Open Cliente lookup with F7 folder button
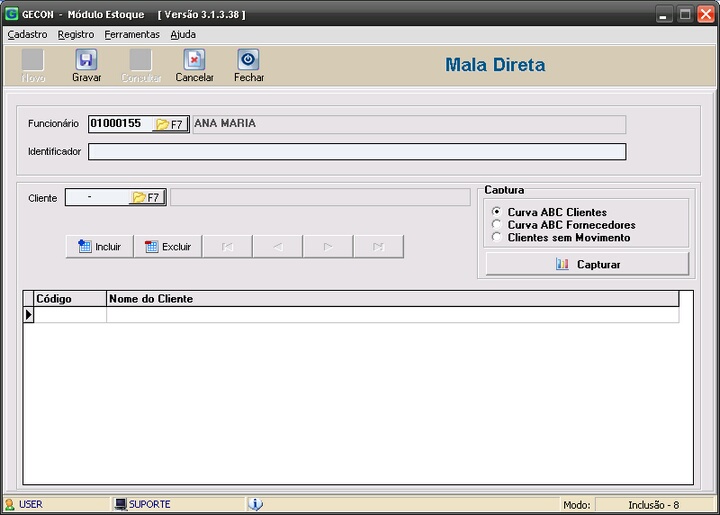This screenshot has width=720, height=515. (146, 198)
